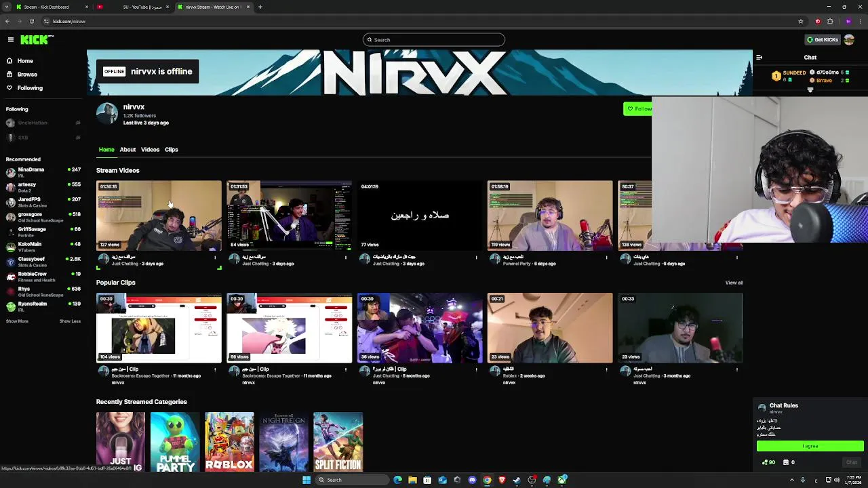Click the Kick logo
The width and height of the screenshot is (868, 488).
tap(35, 40)
